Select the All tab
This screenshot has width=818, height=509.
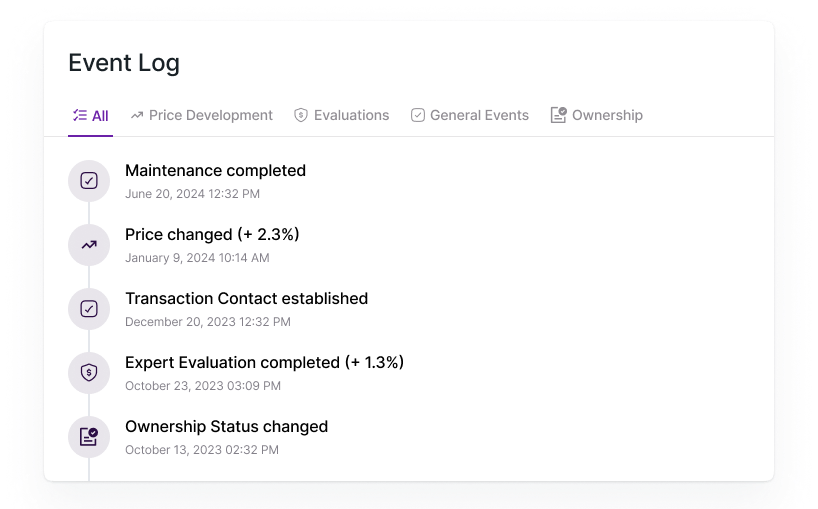[x=91, y=116]
